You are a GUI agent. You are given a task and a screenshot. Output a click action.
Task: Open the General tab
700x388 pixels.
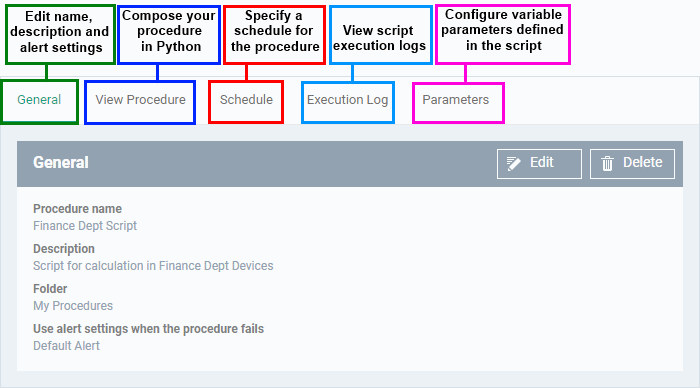pos(39,100)
